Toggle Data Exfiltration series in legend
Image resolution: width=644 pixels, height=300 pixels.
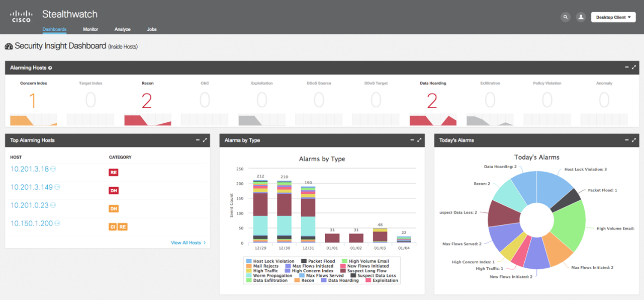(266, 280)
